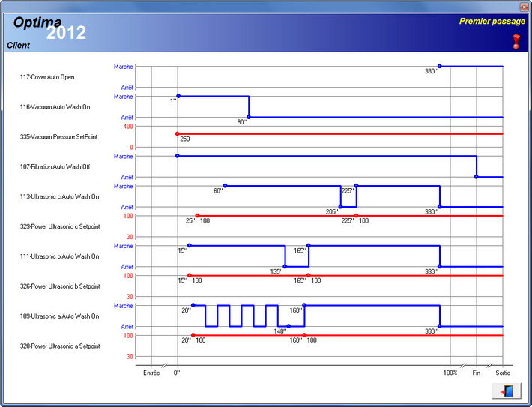Select the 205'' marker on Ultrasonic c Auto Wash
532x407 pixels.
340,207
